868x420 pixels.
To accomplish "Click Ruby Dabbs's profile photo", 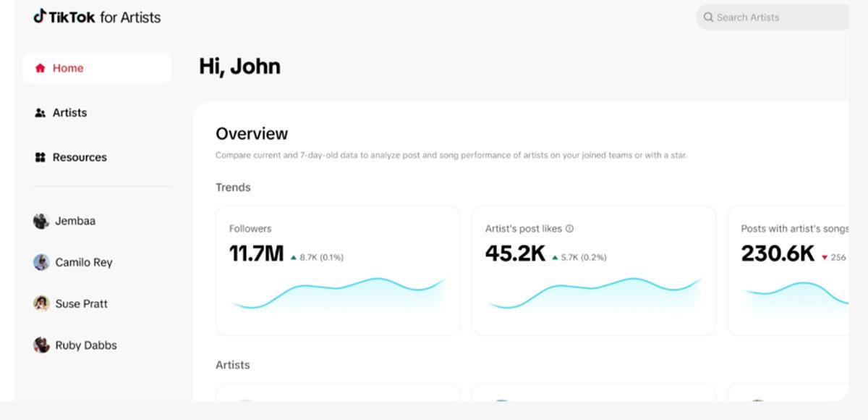I will tap(42, 345).
